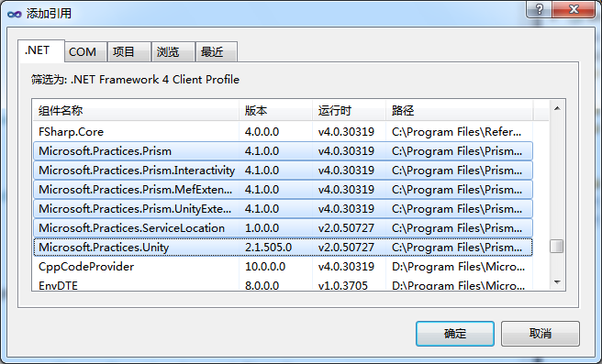The height and width of the screenshot is (364, 602).
Task: Click the vertical scrollbar thumb
Action: click(x=557, y=247)
